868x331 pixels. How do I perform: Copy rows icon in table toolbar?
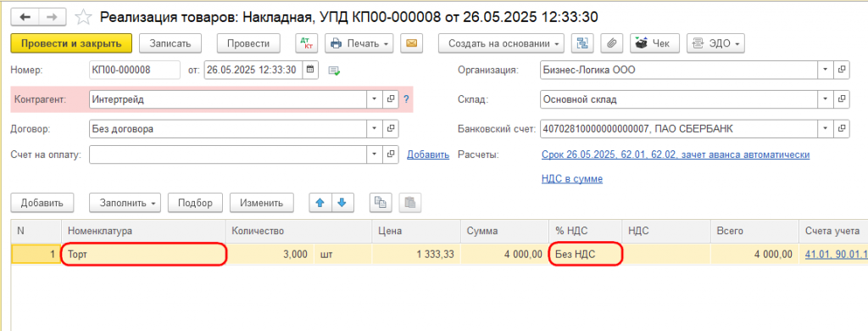(380, 203)
